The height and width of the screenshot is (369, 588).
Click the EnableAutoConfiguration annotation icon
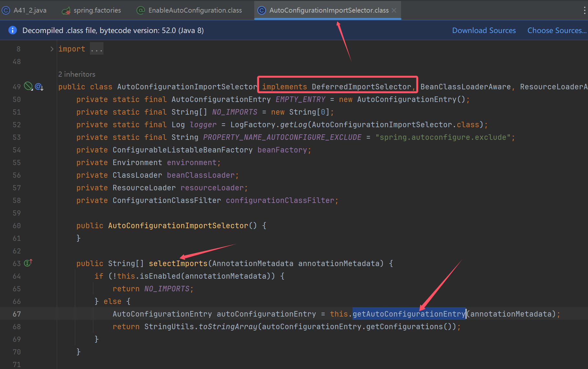[x=141, y=10]
